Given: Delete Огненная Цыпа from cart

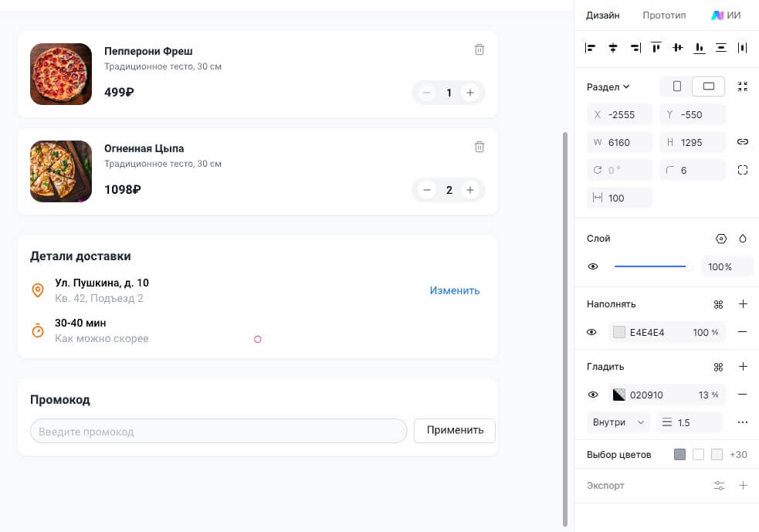Looking at the screenshot, I should point(479,147).
